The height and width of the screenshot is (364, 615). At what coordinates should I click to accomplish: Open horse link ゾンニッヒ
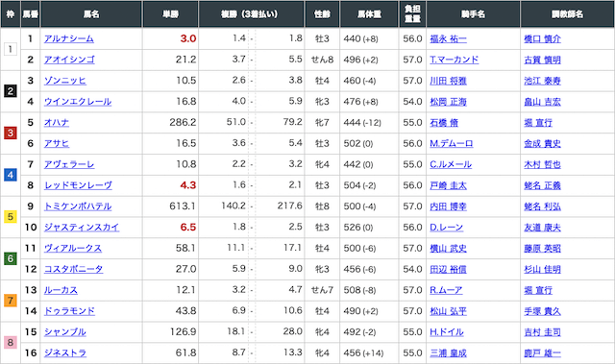click(x=65, y=81)
